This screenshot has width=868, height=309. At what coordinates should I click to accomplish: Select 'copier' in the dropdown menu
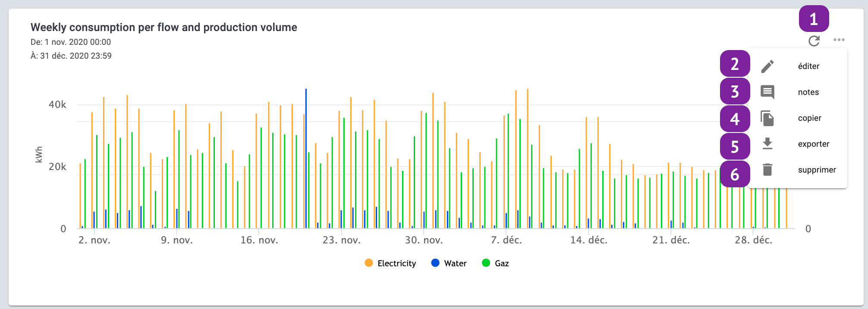pyautogui.click(x=809, y=118)
